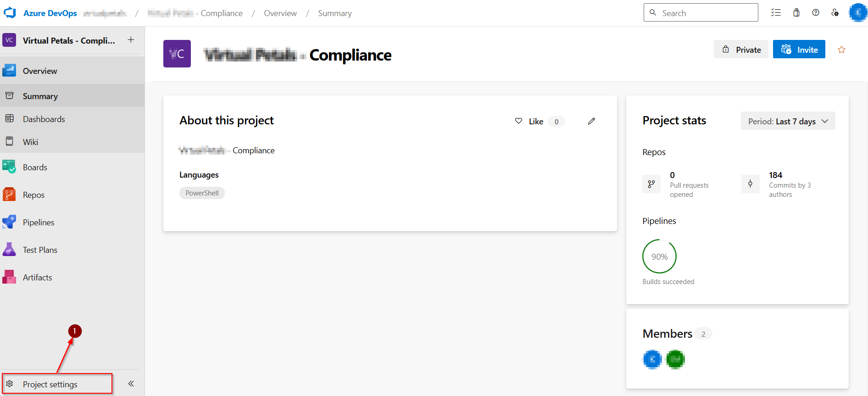Click the large VC project logo
868x396 pixels.
point(177,54)
